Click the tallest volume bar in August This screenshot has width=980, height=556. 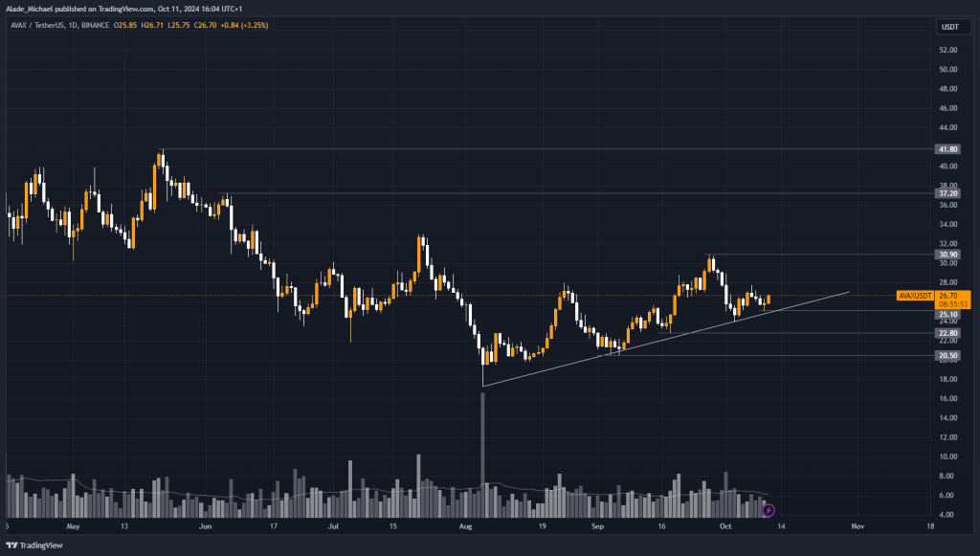coord(482,455)
